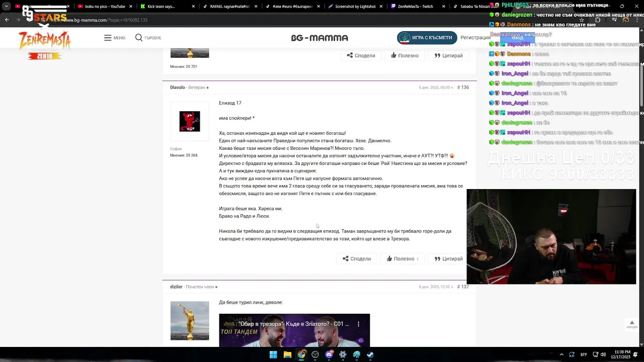Viewport: 644px width, 362px height.
Task: Open the Регистрация link
Action: tap(475, 38)
